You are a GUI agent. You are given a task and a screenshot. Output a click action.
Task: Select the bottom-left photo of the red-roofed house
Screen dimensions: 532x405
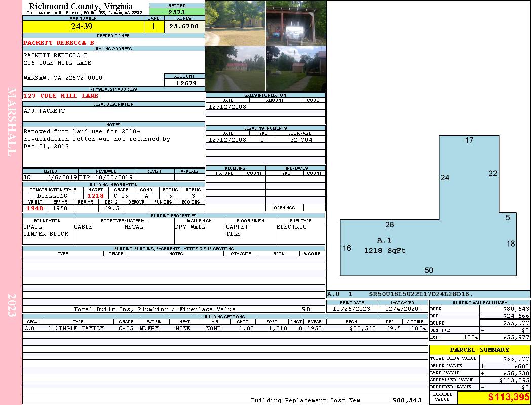[235, 69]
